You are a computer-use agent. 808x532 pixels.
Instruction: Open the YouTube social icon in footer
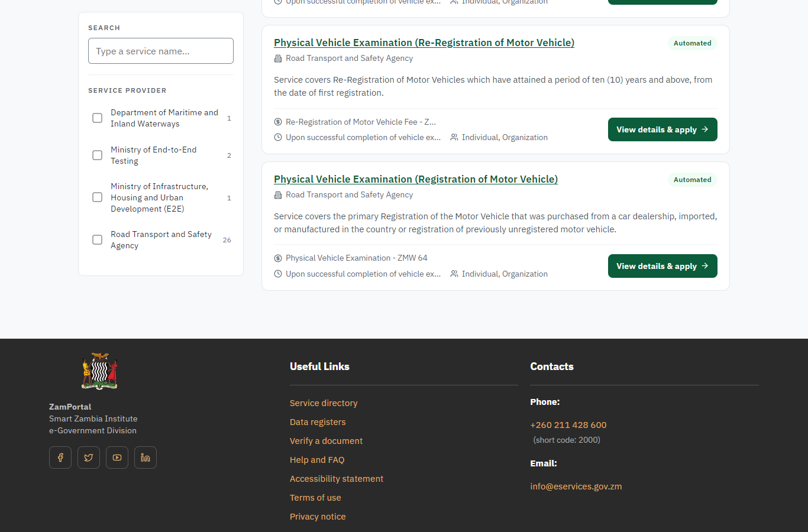coord(117,458)
